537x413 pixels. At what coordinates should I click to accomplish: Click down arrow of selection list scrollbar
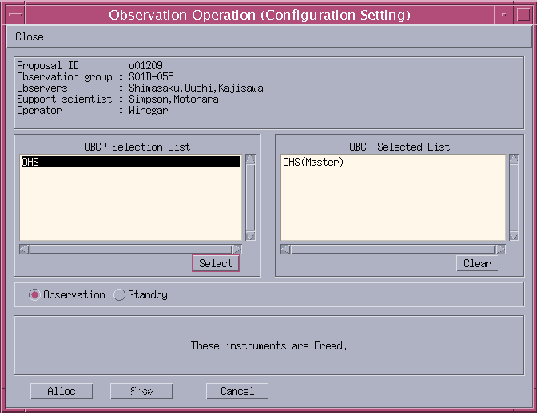point(250,236)
